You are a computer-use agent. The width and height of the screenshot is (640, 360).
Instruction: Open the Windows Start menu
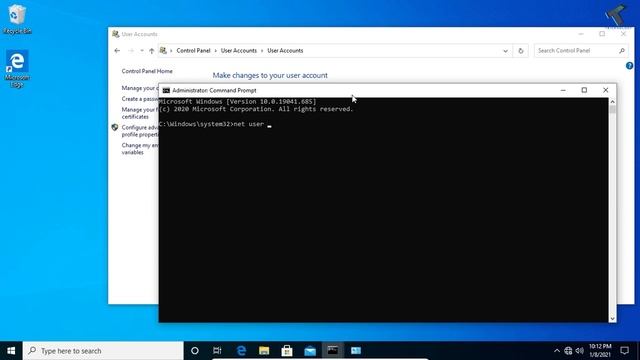pyautogui.click(x=11, y=351)
